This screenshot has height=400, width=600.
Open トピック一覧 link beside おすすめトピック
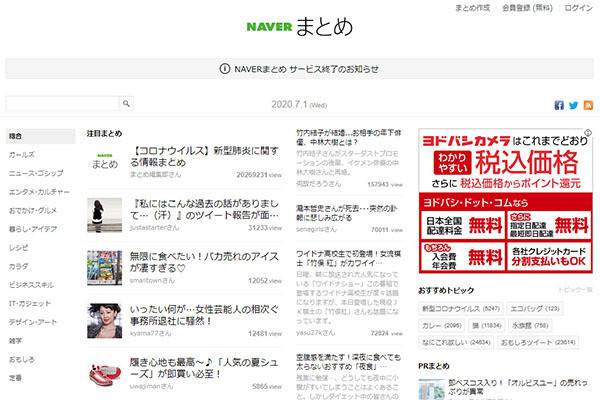[x=575, y=290]
